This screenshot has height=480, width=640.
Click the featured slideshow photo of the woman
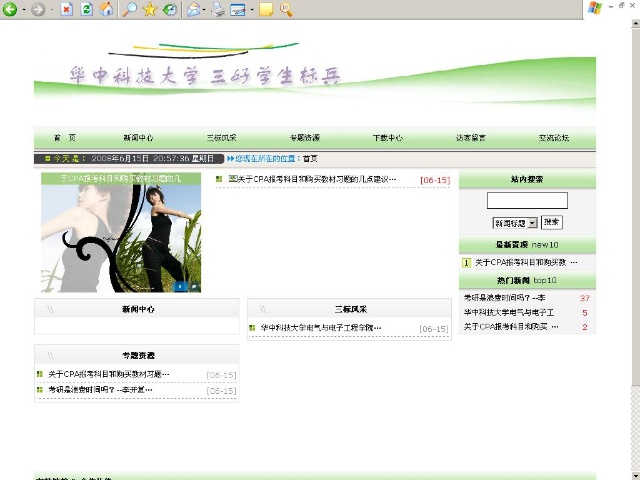click(x=121, y=238)
